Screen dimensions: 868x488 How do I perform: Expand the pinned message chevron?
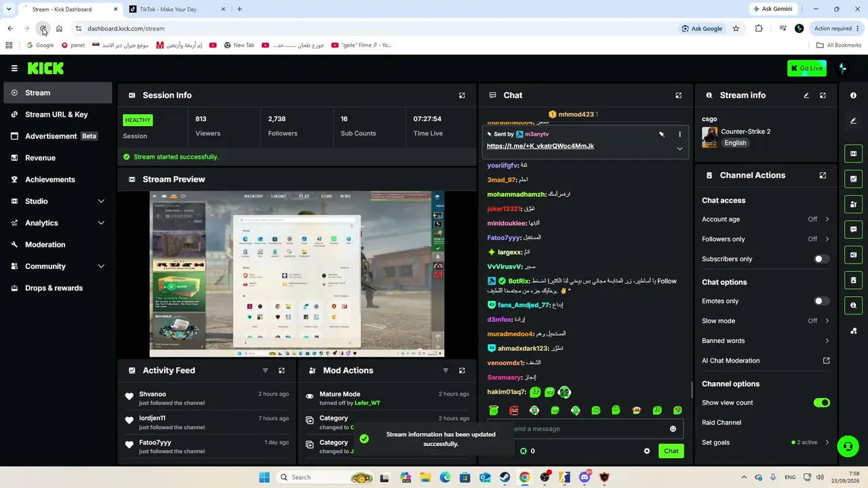click(679, 148)
